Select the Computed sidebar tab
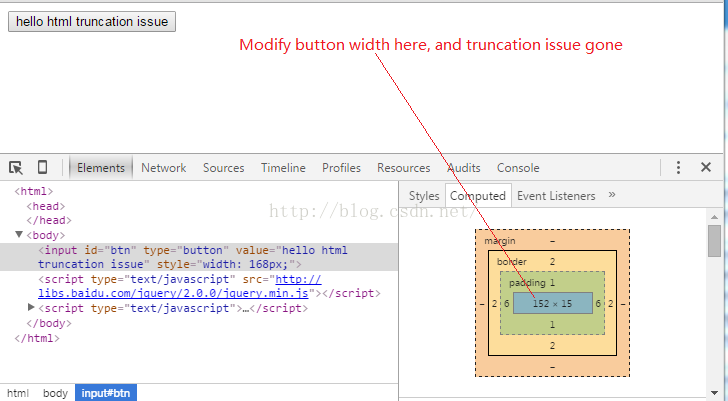Viewport: 728px width, 401px height. 478,196
